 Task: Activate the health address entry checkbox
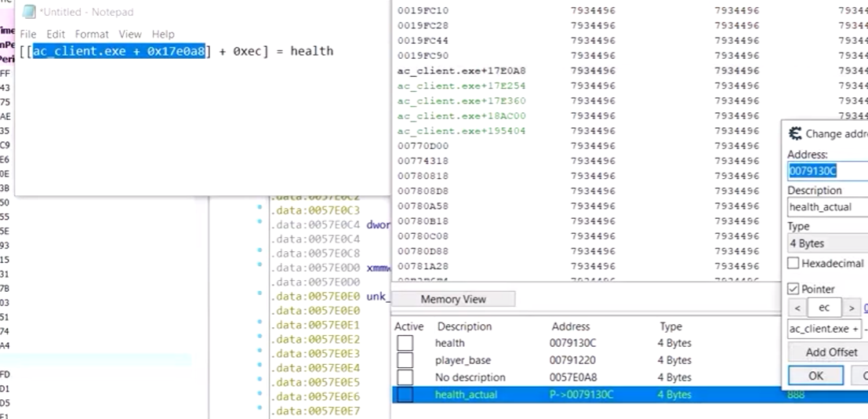(405, 343)
